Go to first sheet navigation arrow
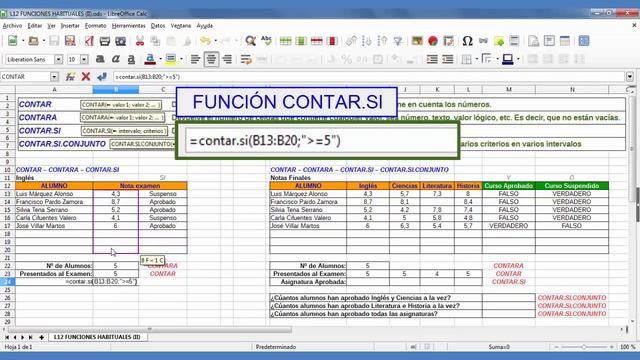 click(x=7, y=338)
